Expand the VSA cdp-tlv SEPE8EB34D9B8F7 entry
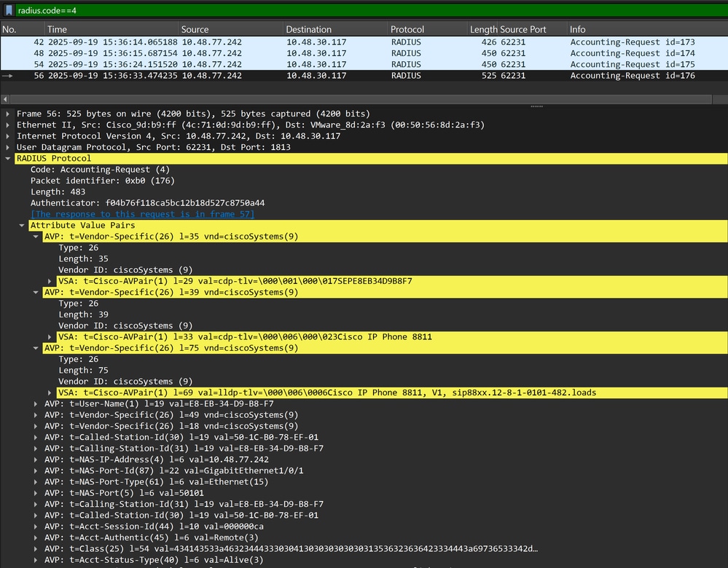The height and width of the screenshot is (568, 728). point(50,281)
